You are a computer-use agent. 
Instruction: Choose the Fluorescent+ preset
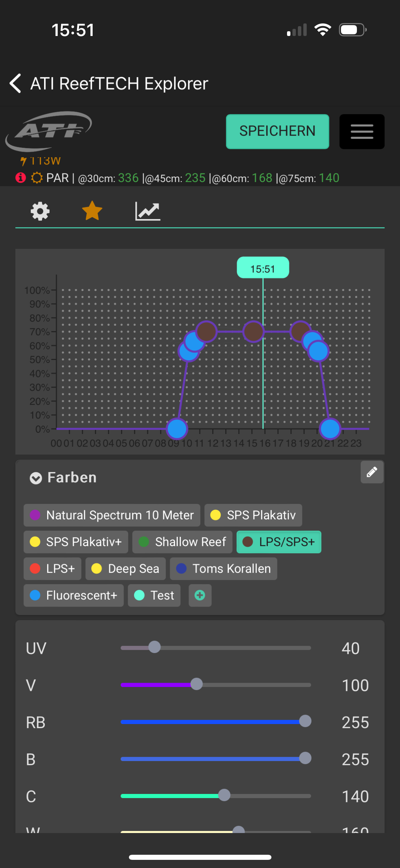click(x=74, y=595)
